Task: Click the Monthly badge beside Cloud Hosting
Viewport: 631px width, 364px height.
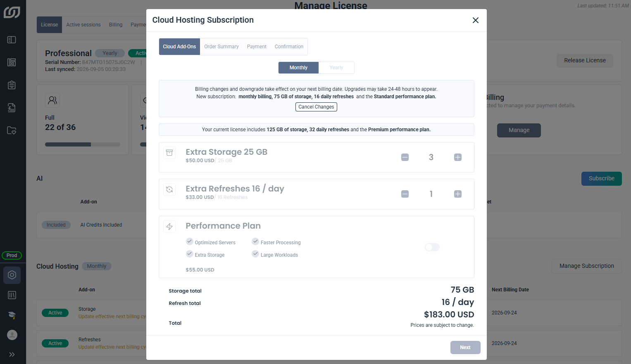Action: pos(97,266)
